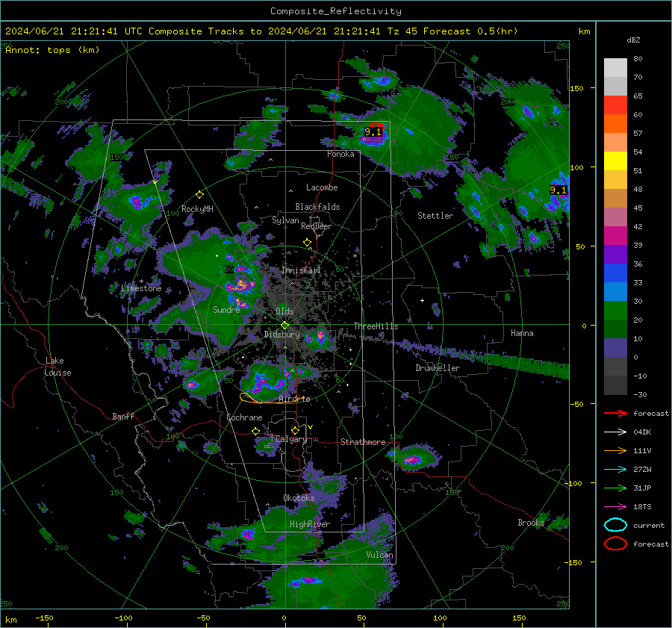Pick the green swatch between 30 and 20 dBZ
This screenshot has height=628, width=672.
click(x=615, y=311)
